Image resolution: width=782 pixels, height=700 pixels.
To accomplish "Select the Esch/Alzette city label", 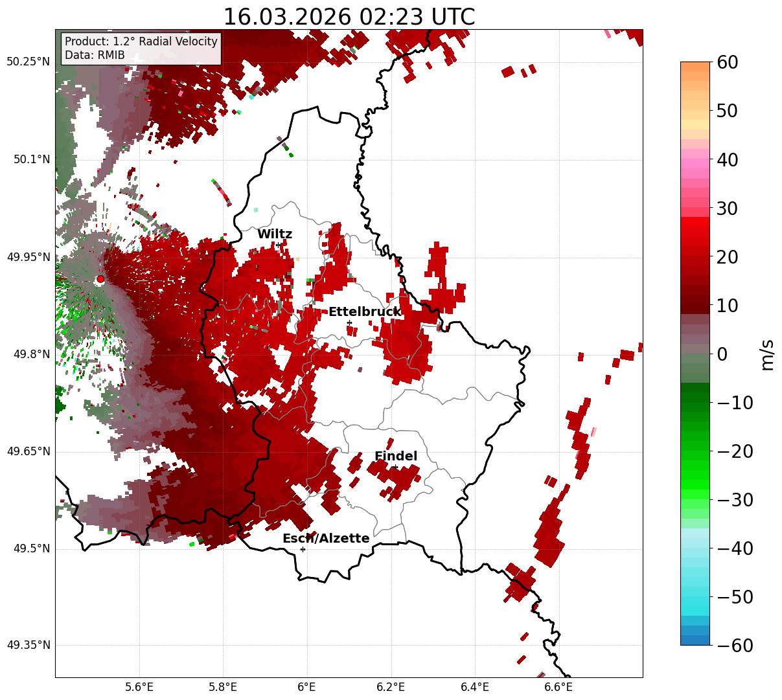I will pyautogui.click(x=326, y=539).
